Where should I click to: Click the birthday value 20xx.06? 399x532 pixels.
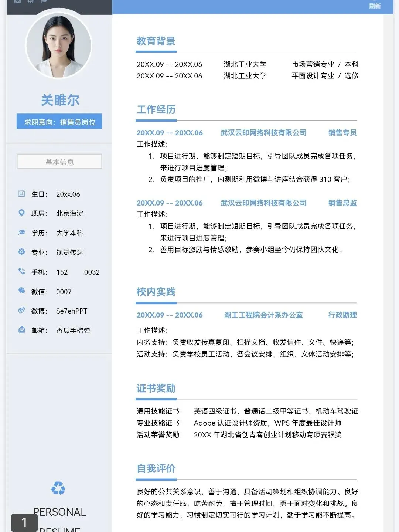68,194
